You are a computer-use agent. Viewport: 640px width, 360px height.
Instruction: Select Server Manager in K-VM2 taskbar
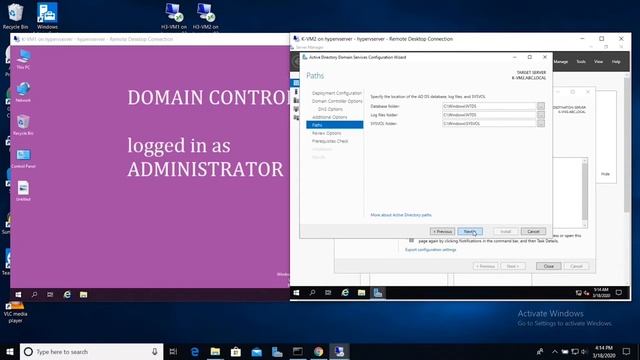coord(378,293)
